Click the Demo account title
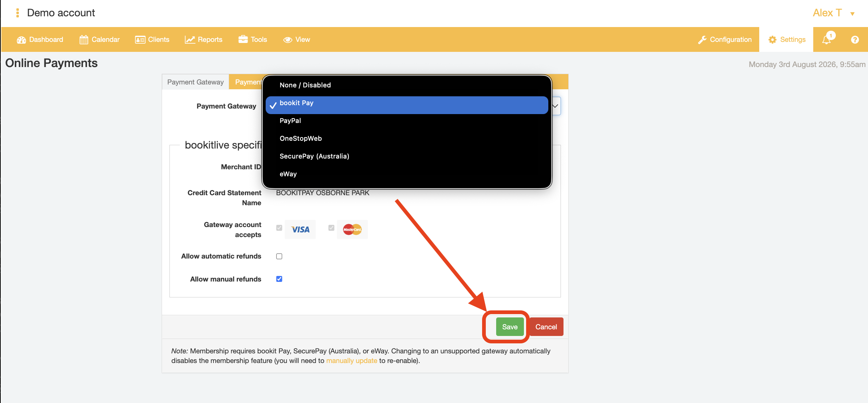Viewport: 868px width, 403px height. coord(61,13)
